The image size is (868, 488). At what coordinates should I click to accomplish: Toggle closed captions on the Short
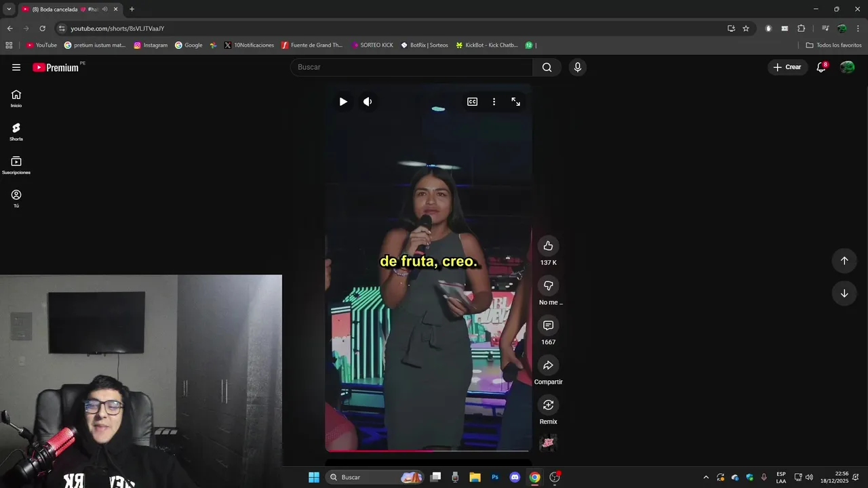472,102
